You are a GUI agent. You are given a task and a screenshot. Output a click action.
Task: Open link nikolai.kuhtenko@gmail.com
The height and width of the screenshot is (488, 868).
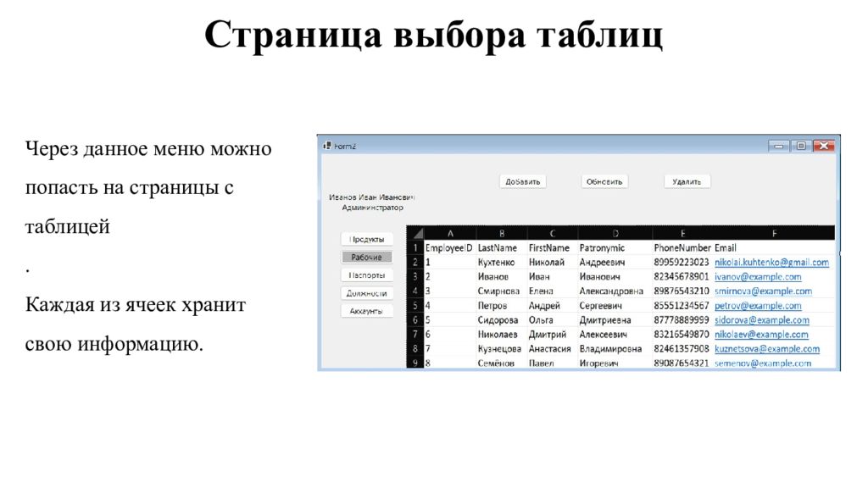coord(771,263)
